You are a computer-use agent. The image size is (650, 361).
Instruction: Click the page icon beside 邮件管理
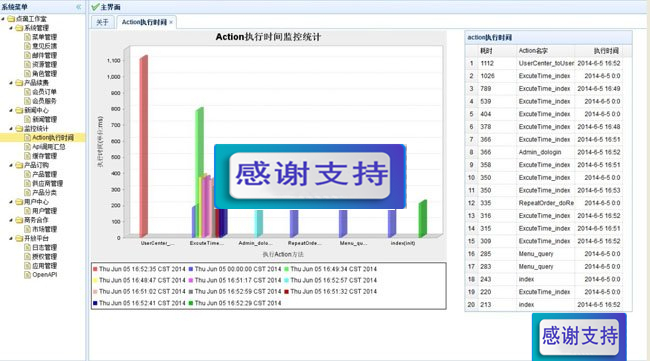(27, 55)
